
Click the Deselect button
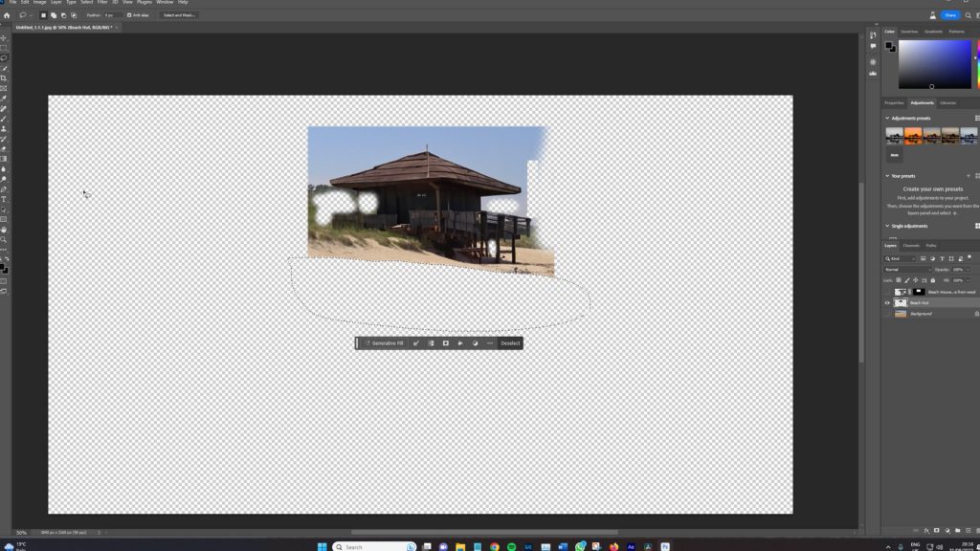[511, 343]
